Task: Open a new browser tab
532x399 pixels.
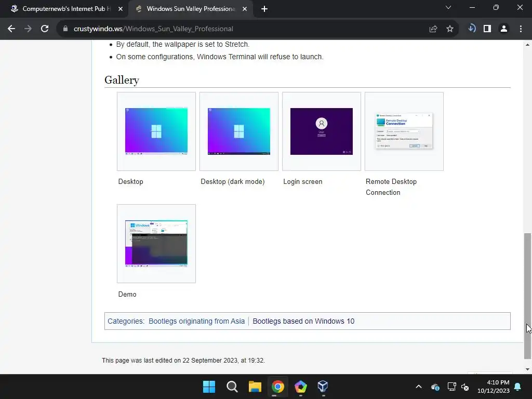Action: coord(264,9)
